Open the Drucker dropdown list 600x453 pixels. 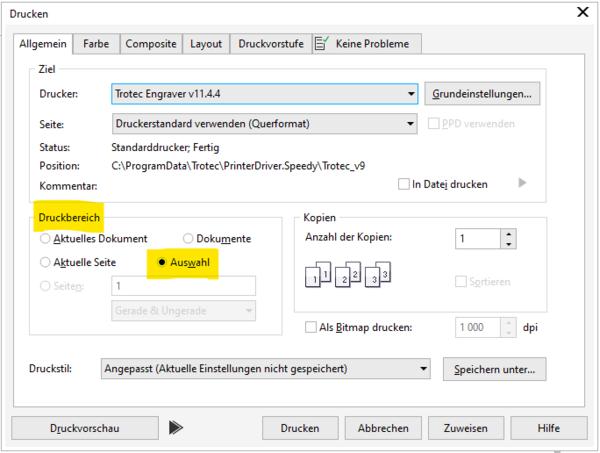click(x=411, y=94)
